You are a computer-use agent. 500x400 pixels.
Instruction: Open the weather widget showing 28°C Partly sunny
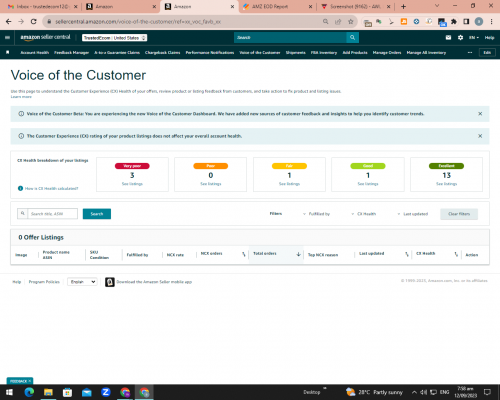(374, 392)
